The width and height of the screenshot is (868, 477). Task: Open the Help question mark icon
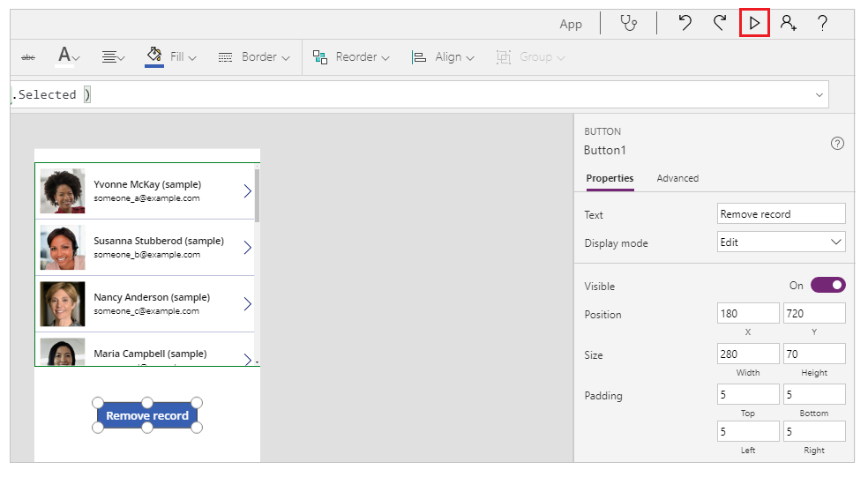(x=822, y=24)
